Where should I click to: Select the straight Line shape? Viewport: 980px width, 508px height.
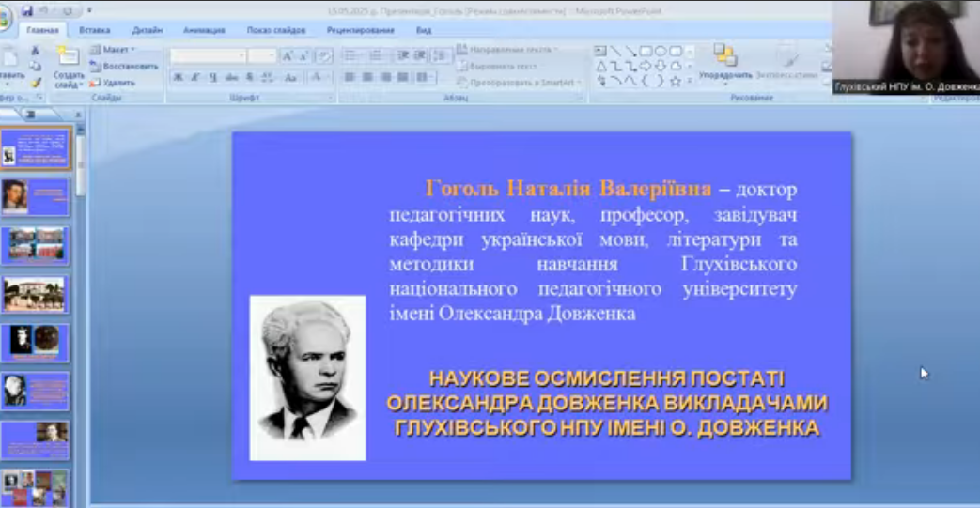point(615,51)
